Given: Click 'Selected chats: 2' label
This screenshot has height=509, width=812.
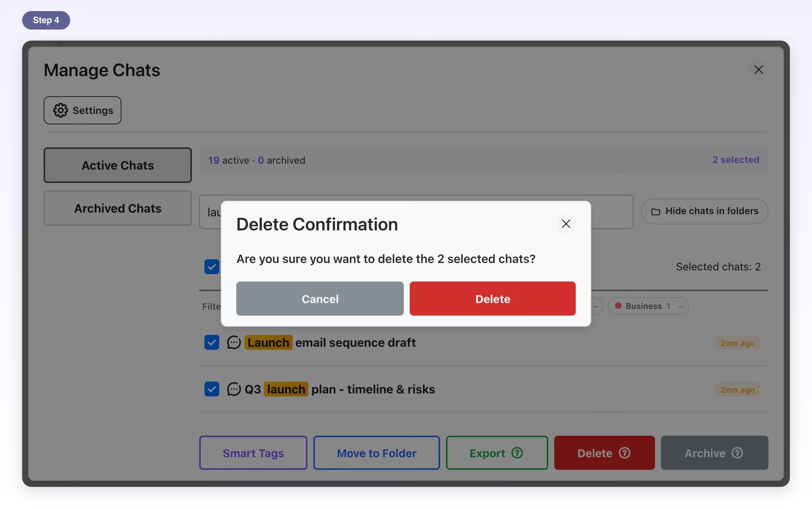Looking at the screenshot, I should coord(718,267).
